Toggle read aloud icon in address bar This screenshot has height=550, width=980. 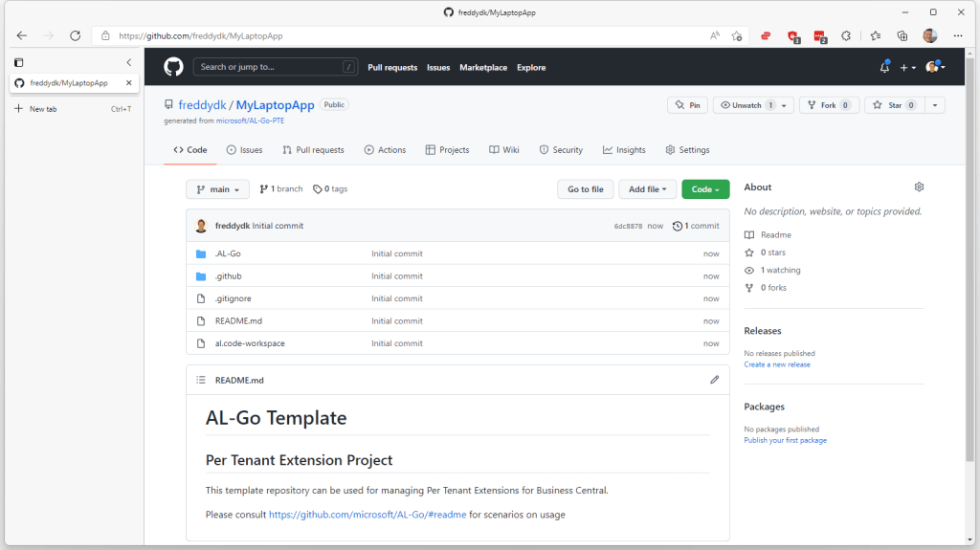[x=714, y=35]
